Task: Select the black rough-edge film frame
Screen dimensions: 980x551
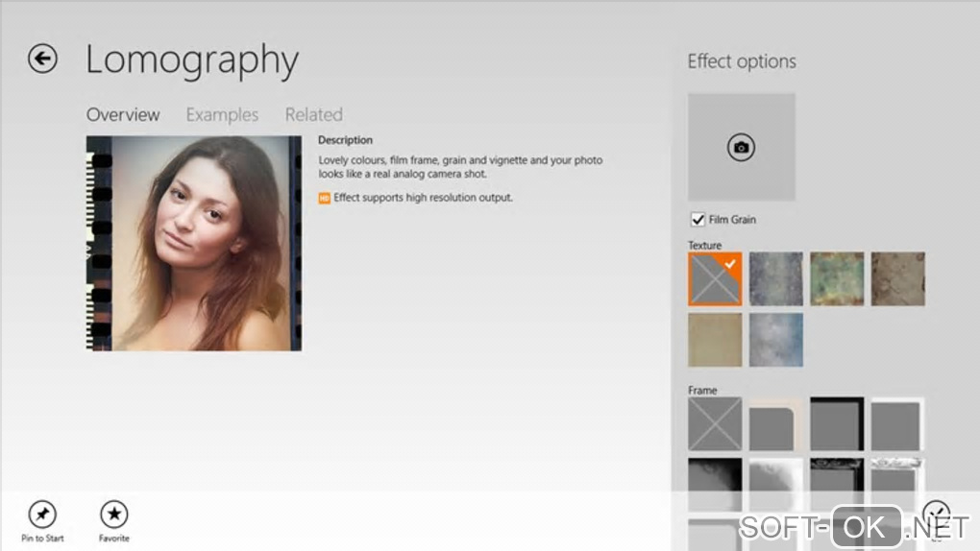Action: point(837,484)
